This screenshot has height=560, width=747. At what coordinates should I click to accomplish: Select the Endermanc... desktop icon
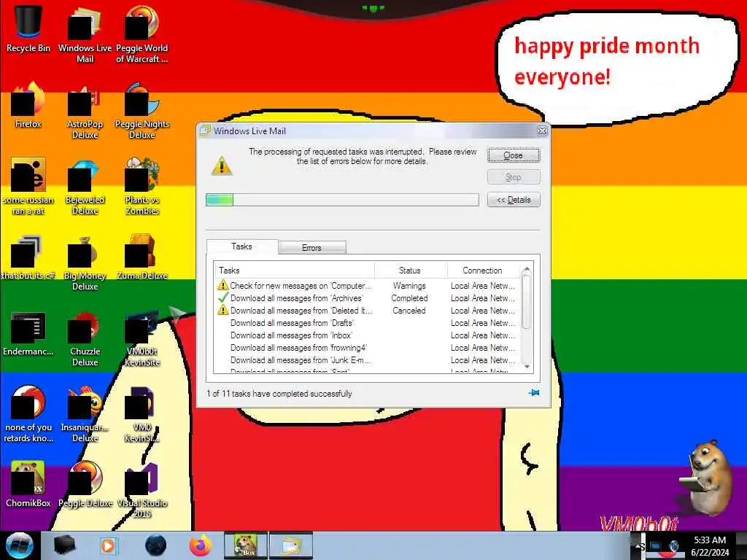[x=28, y=332]
